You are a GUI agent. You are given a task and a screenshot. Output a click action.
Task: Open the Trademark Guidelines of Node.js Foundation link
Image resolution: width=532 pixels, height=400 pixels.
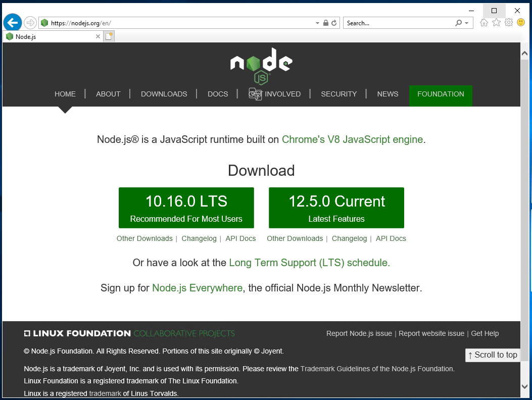click(x=377, y=369)
